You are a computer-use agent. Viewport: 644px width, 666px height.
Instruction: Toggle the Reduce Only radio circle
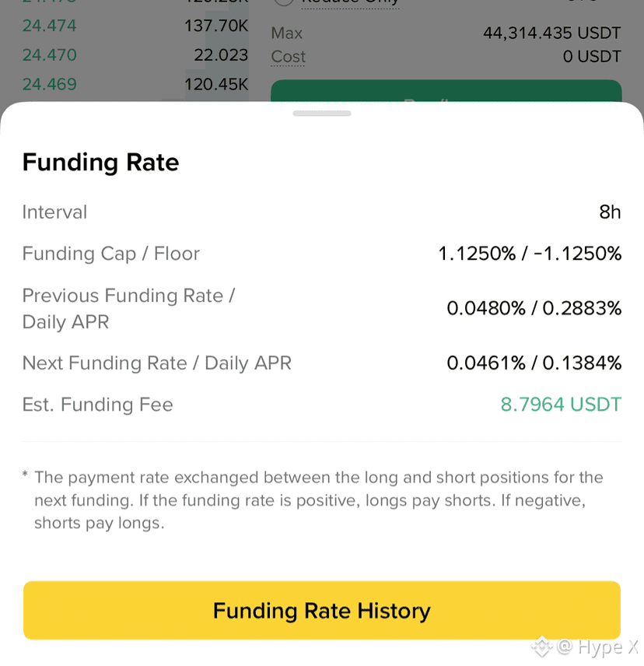284,2
